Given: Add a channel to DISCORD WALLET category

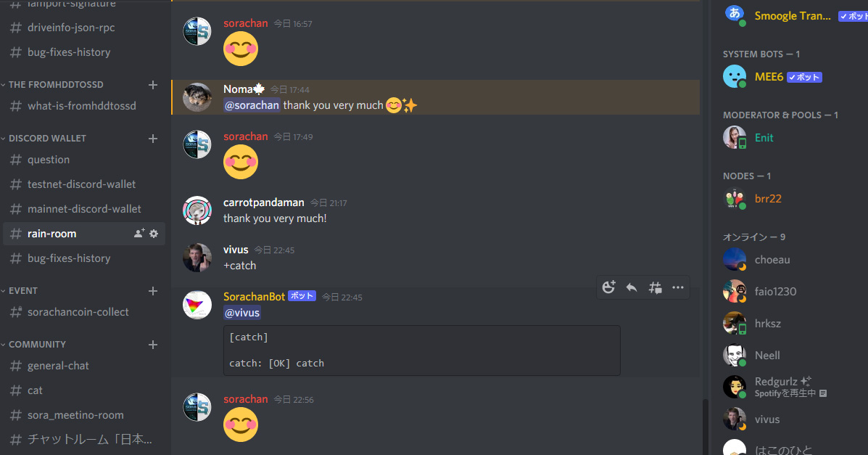Looking at the screenshot, I should point(153,139).
